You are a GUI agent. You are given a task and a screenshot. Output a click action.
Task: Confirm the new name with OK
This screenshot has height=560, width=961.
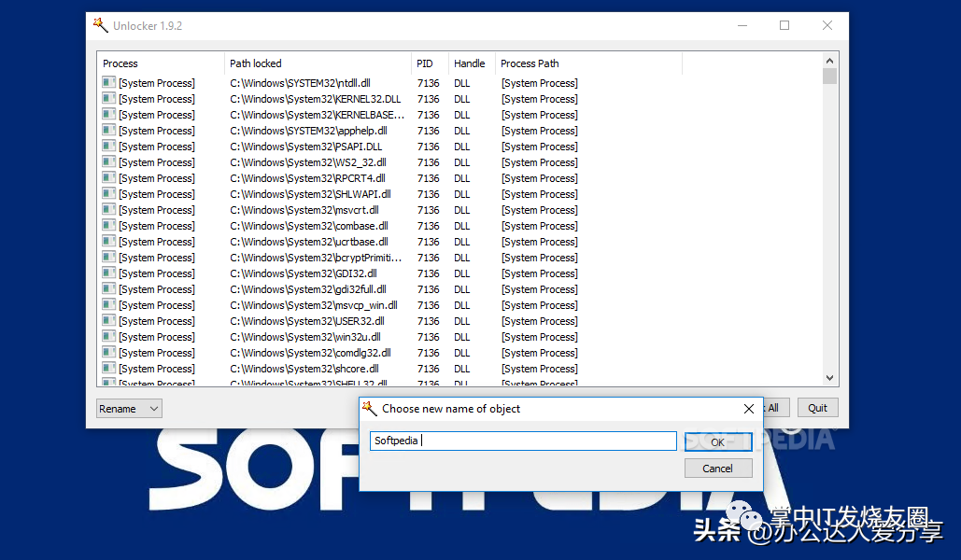(718, 441)
